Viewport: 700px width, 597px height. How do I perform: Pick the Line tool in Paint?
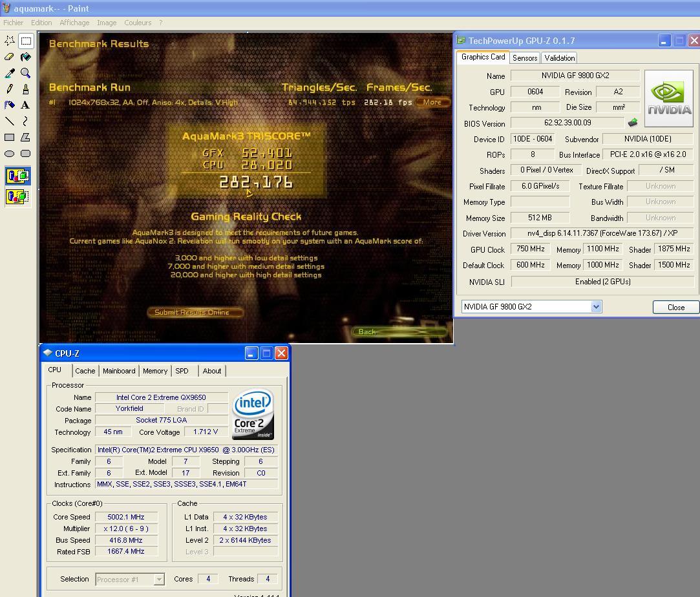[10, 121]
